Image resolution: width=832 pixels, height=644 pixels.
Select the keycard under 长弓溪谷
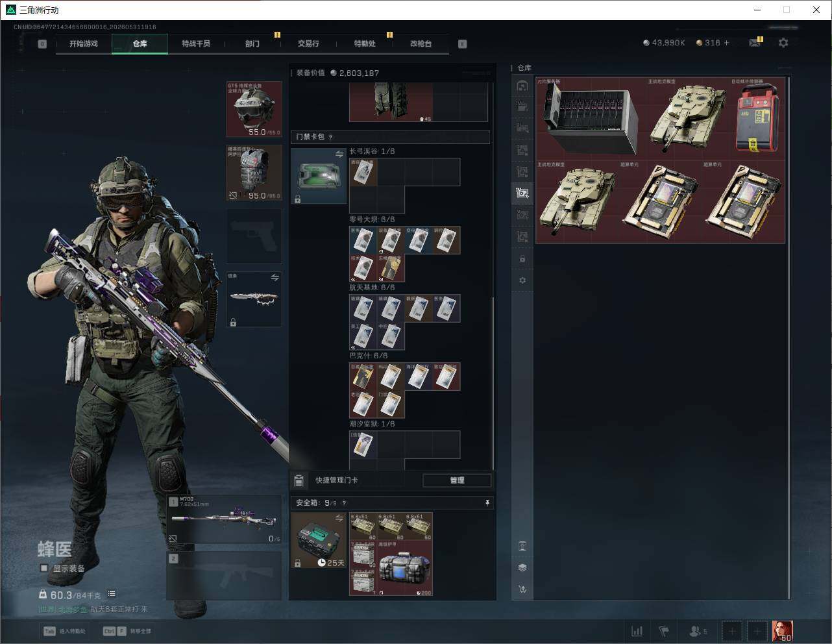tap(363, 172)
